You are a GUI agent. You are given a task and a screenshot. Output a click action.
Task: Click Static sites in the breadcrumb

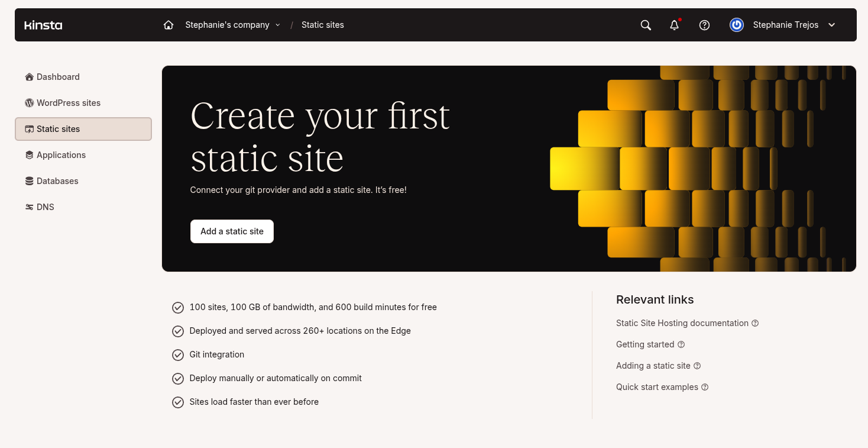pos(322,25)
